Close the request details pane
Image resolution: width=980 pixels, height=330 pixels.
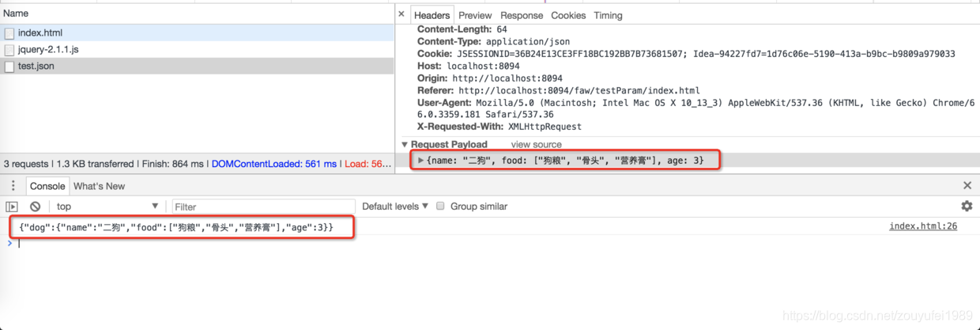coord(401,14)
